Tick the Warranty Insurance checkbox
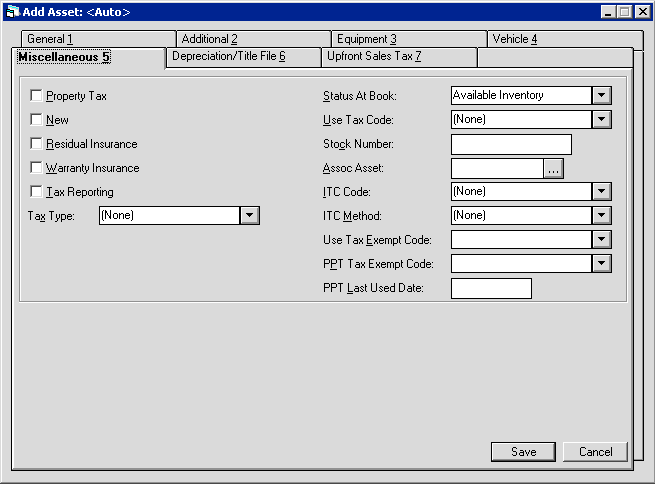This screenshot has height=484, width=655. coord(36,168)
